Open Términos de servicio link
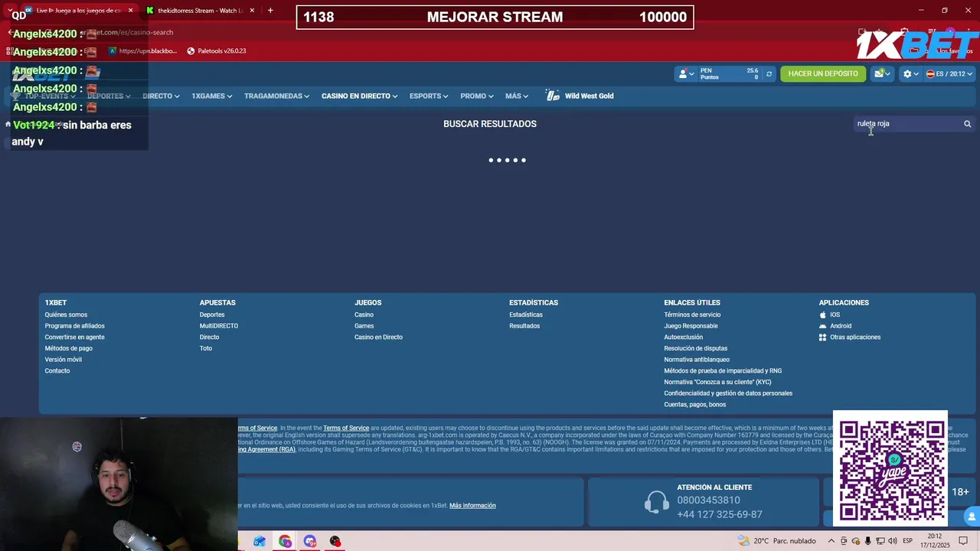Screen dimensions: 980x551 [x=692, y=315]
